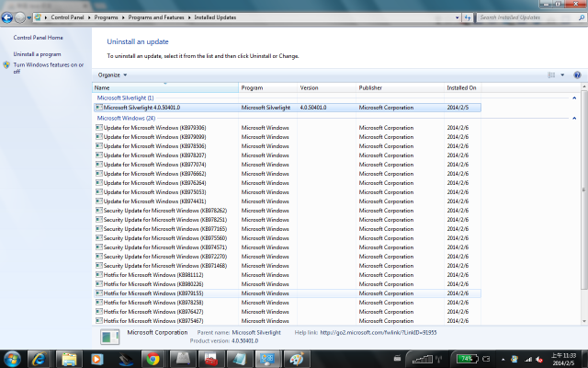The height and width of the screenshot is (368, 588).
Task: Select Security Update (KB974571) row
Action: tap(288, 247)
